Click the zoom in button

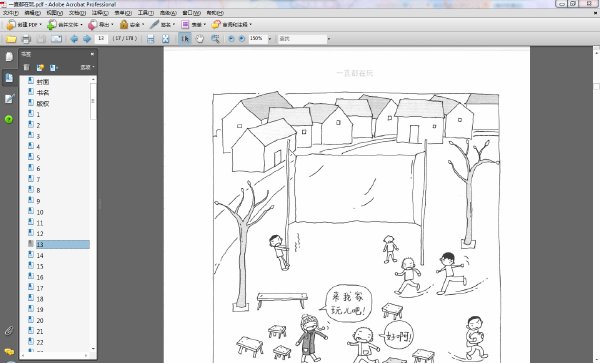tap(242, 39)
